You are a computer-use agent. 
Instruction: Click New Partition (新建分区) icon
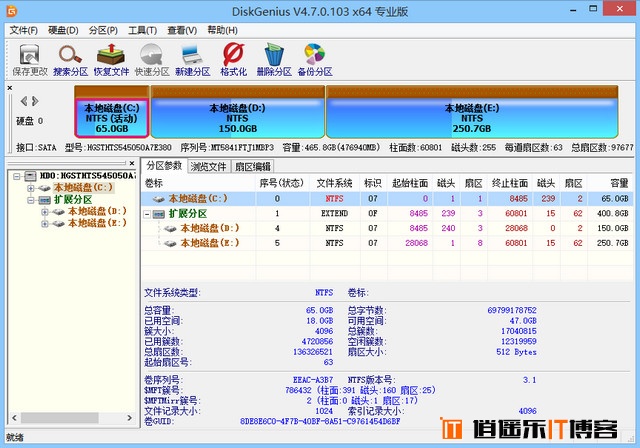click(192, 60)
